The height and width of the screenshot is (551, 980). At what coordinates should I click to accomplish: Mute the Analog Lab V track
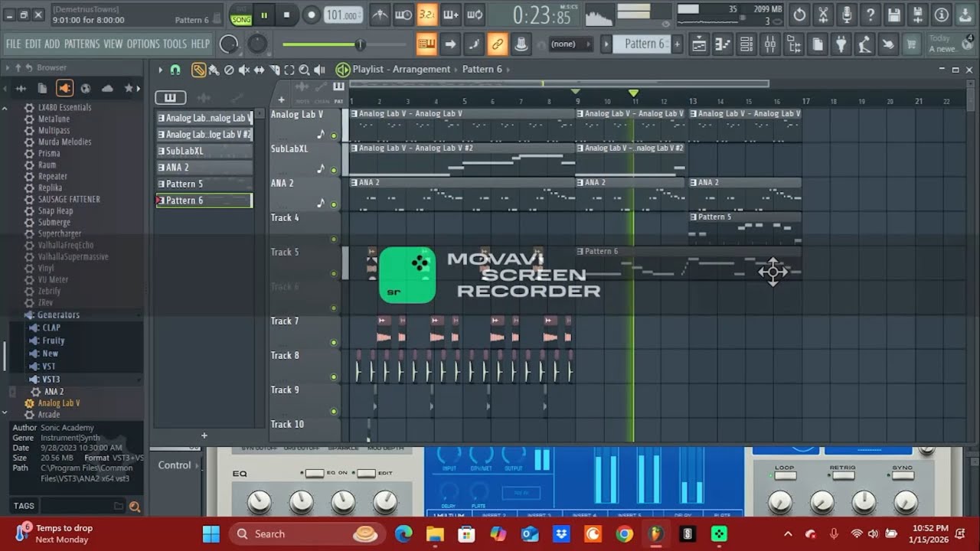(334, 135)
